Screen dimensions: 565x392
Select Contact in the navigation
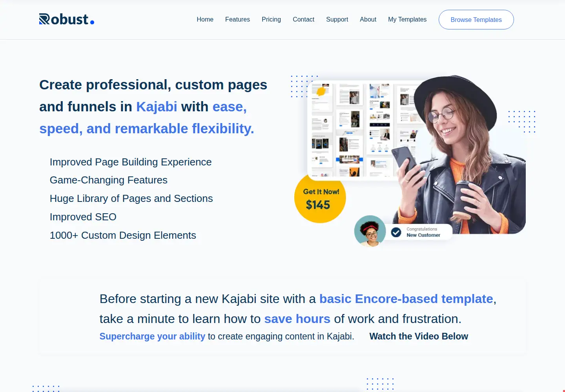coord(303,20)
